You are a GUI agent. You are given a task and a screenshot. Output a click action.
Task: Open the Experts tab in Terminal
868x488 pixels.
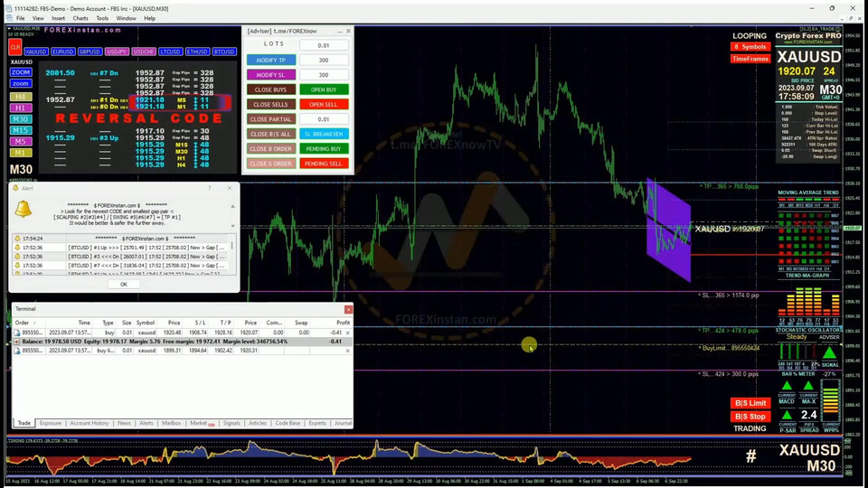pyautogui.click(x=317, y=423)
